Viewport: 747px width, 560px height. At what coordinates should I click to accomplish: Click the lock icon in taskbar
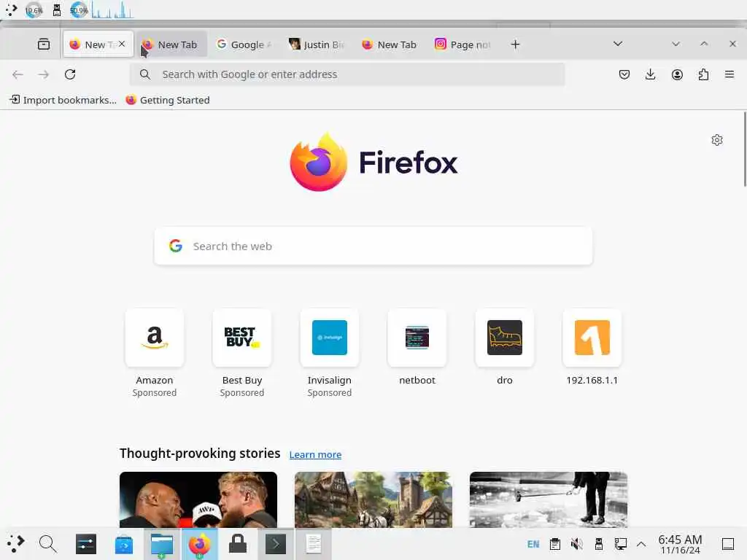[238, 544]
